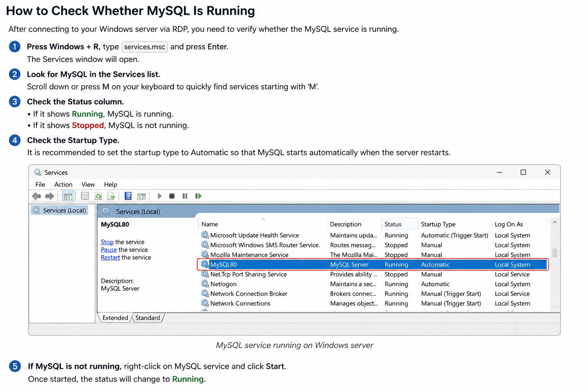The width and height of the screenshot is (588, 392).
Task: Sort by the Startup Type column header
Action: (455, 224)
